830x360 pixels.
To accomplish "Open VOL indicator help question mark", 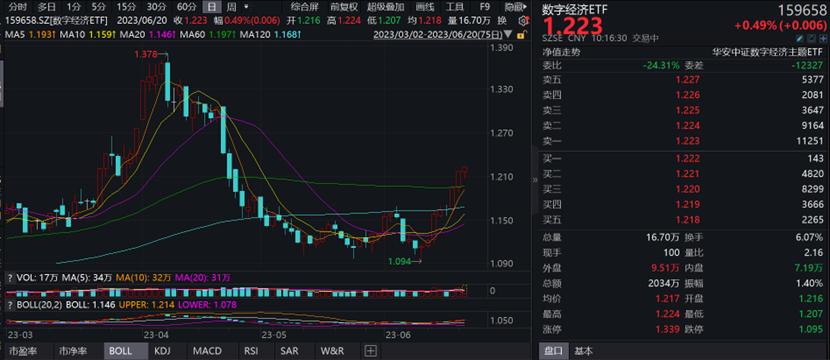I will tap(9, 277).
